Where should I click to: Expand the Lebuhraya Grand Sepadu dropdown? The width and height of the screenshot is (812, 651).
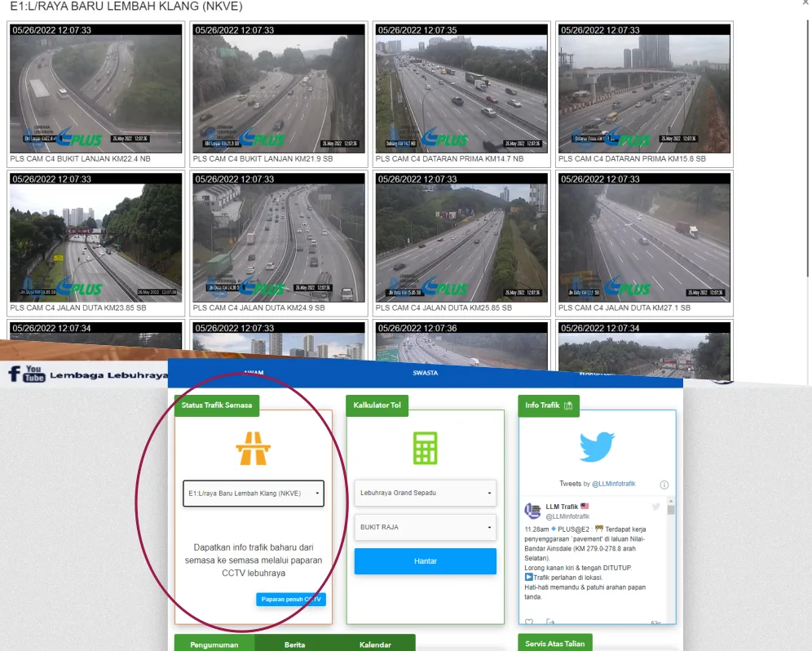425,493
